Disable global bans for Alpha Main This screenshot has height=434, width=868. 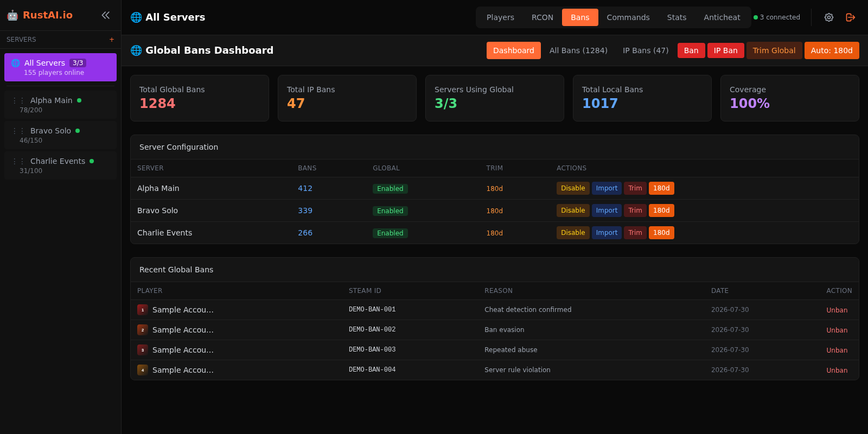pyautogui.click(x=573, y=188)
